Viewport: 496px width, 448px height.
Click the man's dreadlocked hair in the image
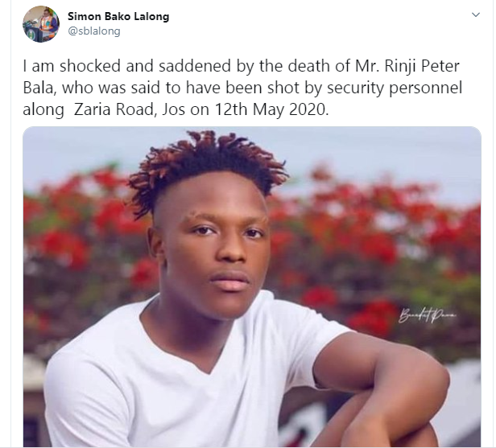click(205, 164)
